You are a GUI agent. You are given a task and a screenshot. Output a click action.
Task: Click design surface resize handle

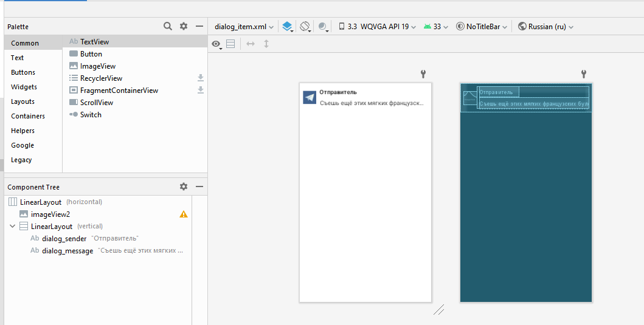pyautogui.click(x=438, y=309)
